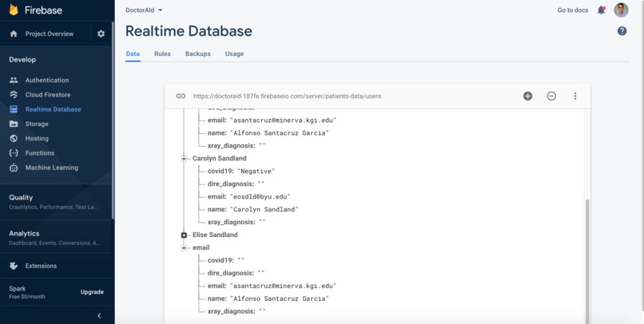Viewport: 644px width, 324px height.
Task: Click the Machine Learning robot icon
Action: [x=14, y=168]
